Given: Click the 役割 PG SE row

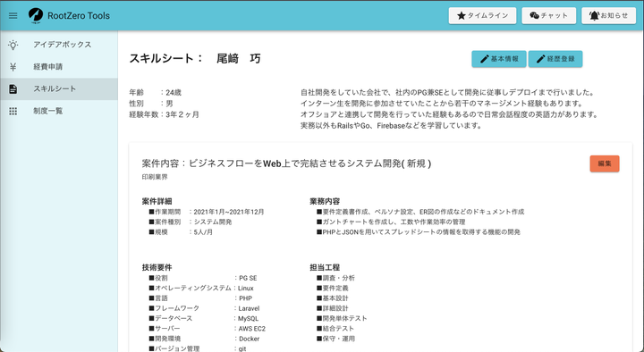Looking at the screenshot, I should [x=203, y=278].
